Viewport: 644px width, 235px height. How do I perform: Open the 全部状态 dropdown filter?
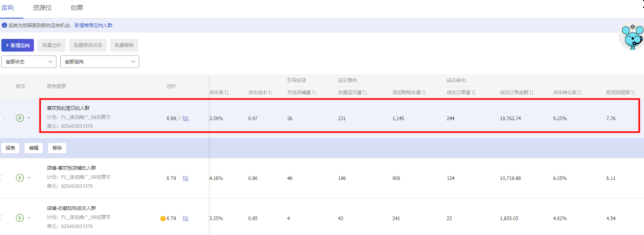29,62
